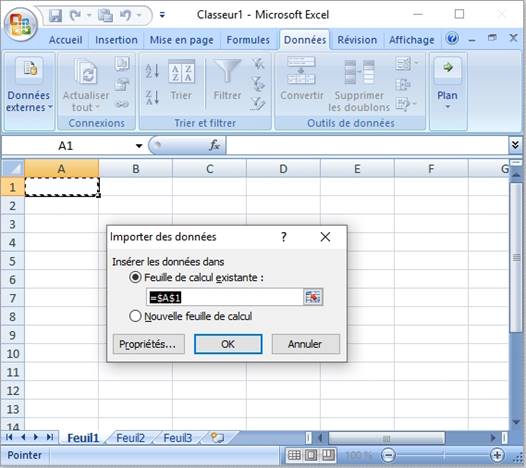
Task: Open the Insertion ribbon tab
Action: click(116, 40)
